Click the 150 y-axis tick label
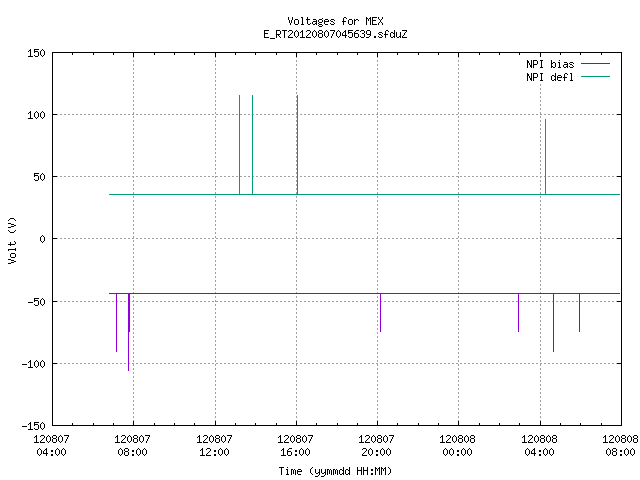Screen dimensions: 640x480 click(x=36, y=53)
